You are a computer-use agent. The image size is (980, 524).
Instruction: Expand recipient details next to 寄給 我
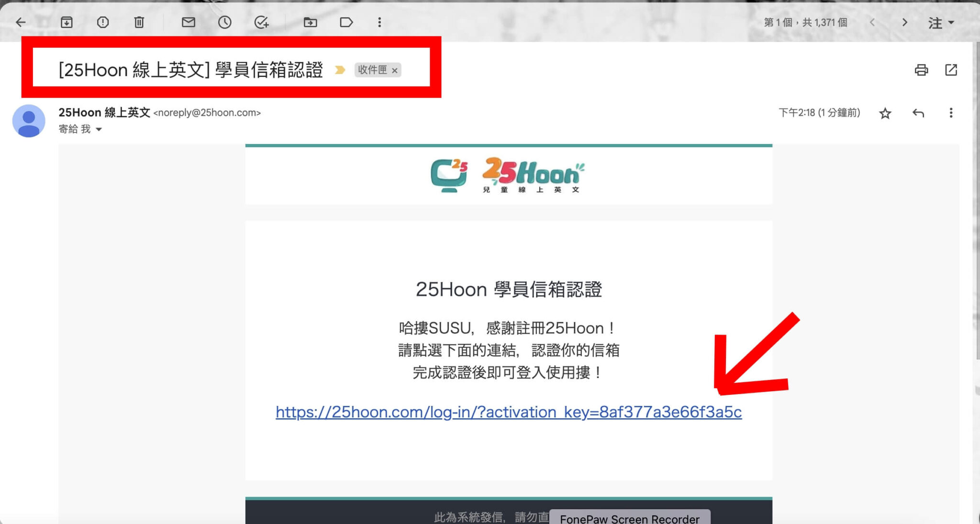99,130
